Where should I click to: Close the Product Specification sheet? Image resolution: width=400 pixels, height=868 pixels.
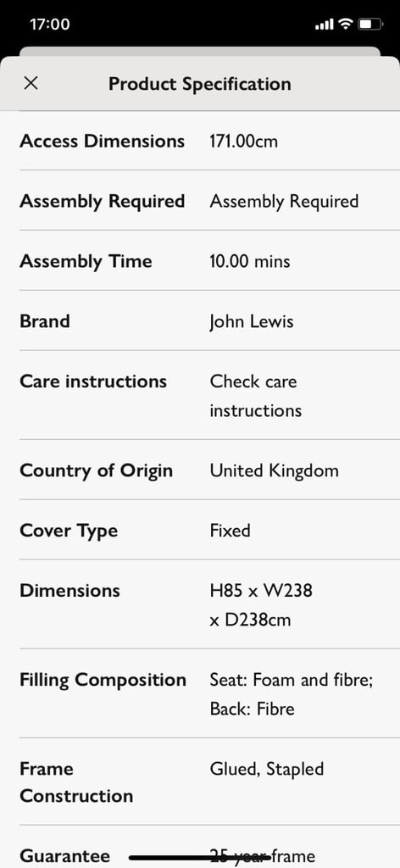31,84
